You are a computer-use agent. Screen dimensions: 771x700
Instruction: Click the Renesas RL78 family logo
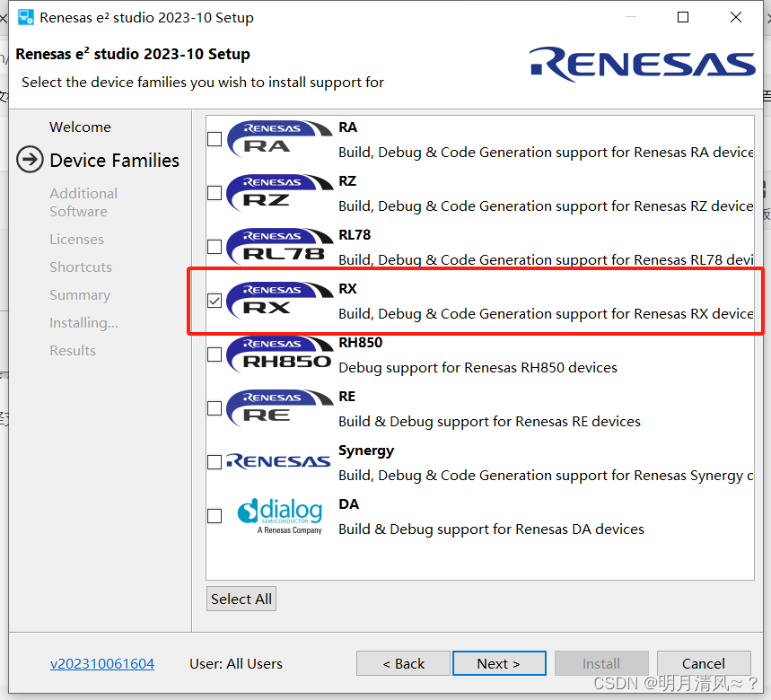point(280,246)
